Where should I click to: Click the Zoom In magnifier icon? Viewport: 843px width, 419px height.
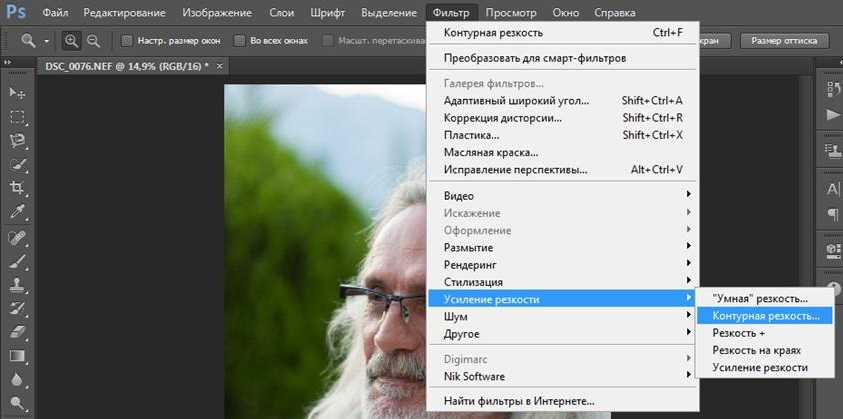72,41
